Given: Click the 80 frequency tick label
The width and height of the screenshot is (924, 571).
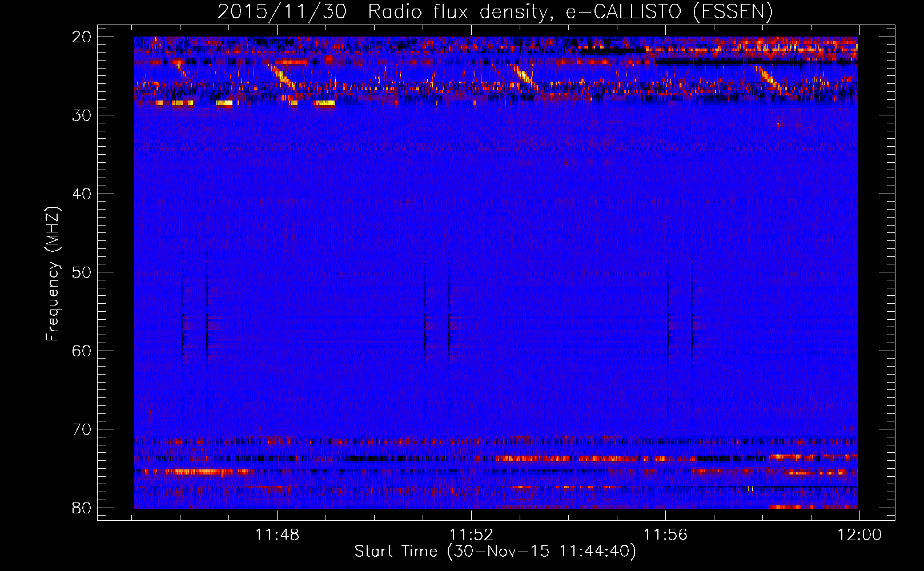Looking at the screenshot, I should point(82,508).
